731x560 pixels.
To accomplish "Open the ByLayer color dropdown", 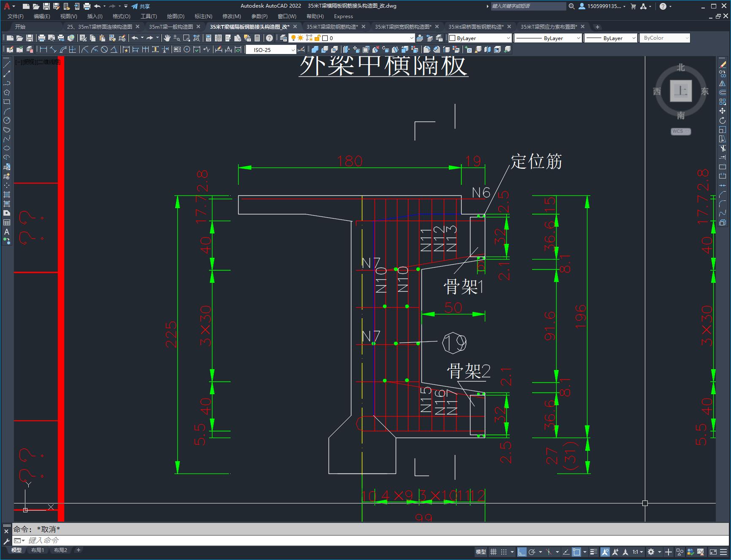I will coord(480,38).
